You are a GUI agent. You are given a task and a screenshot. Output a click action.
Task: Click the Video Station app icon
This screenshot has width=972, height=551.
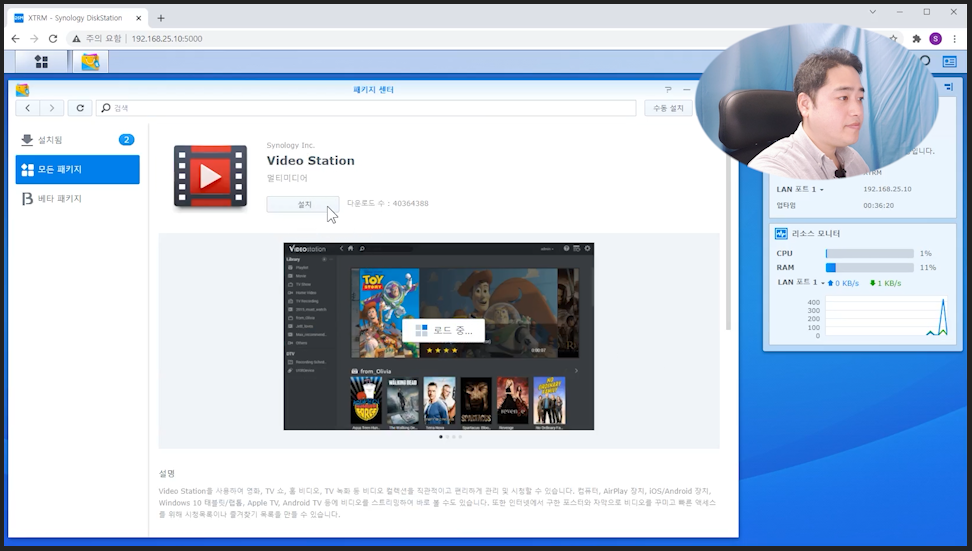(210, 177)
